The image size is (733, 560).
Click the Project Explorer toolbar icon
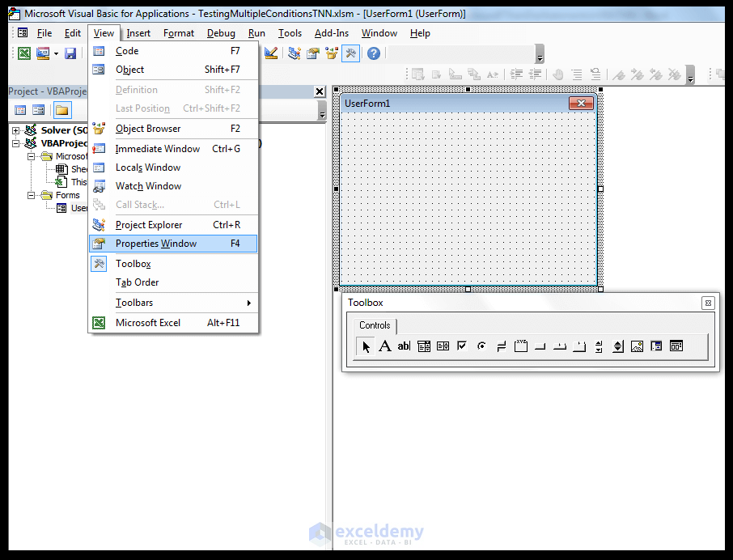point(294,53)
